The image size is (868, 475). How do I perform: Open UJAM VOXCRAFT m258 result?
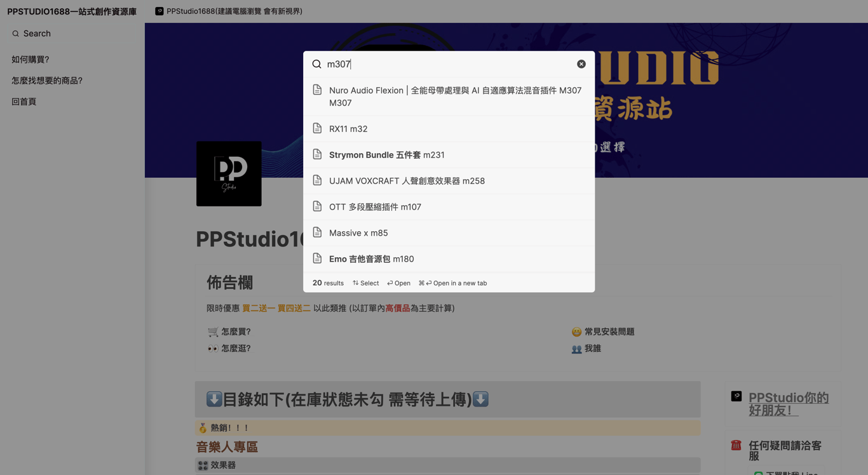449,181
